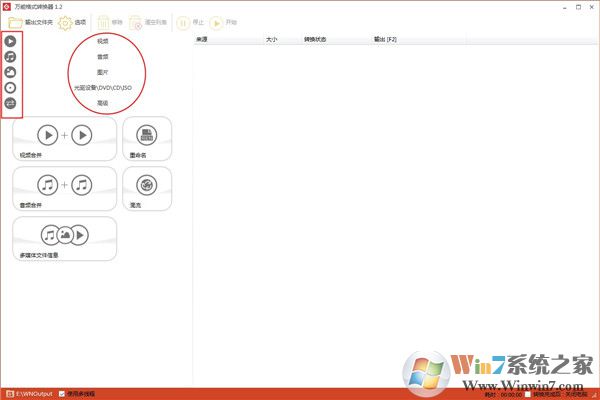
Task: Close the converter window
Action: (592, 7)
